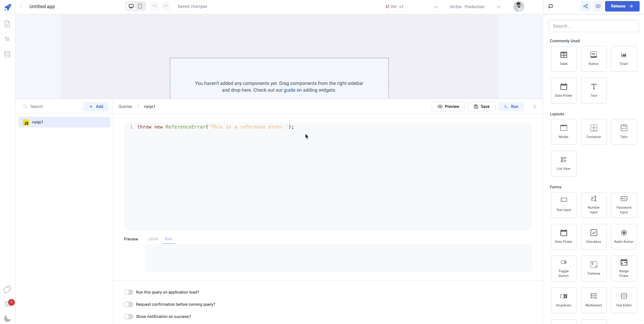
Task: Switch to the Preview tab
Action: coord(131,239)
